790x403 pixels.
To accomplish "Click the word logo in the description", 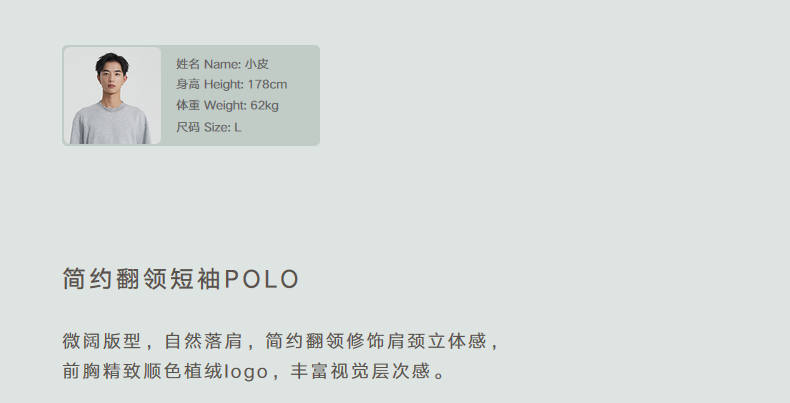I will click(x=246, y=372).
